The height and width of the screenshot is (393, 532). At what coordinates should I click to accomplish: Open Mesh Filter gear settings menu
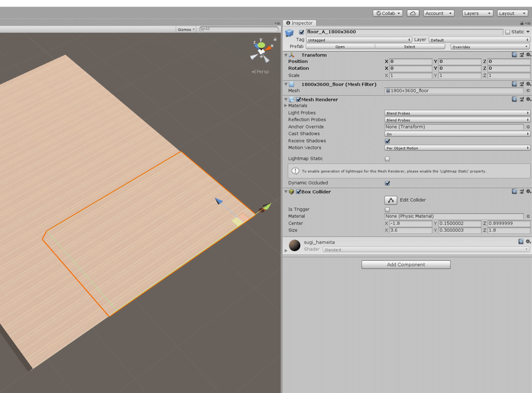click(x=528, y=84)
